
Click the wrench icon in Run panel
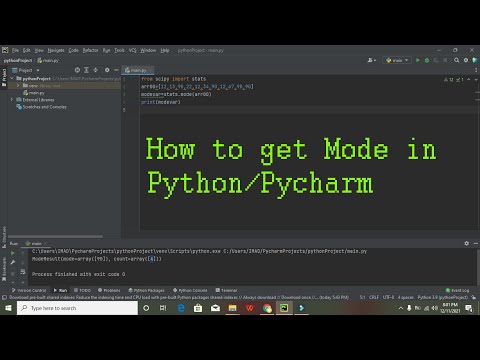[13, 263]
